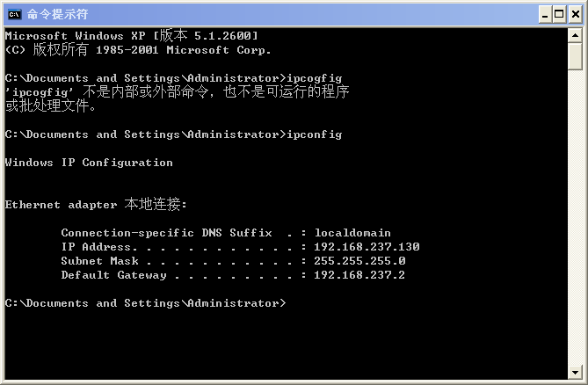Click the 命令提示符 title bar text
Screen dimensions: 588x385
pos(57,14)
